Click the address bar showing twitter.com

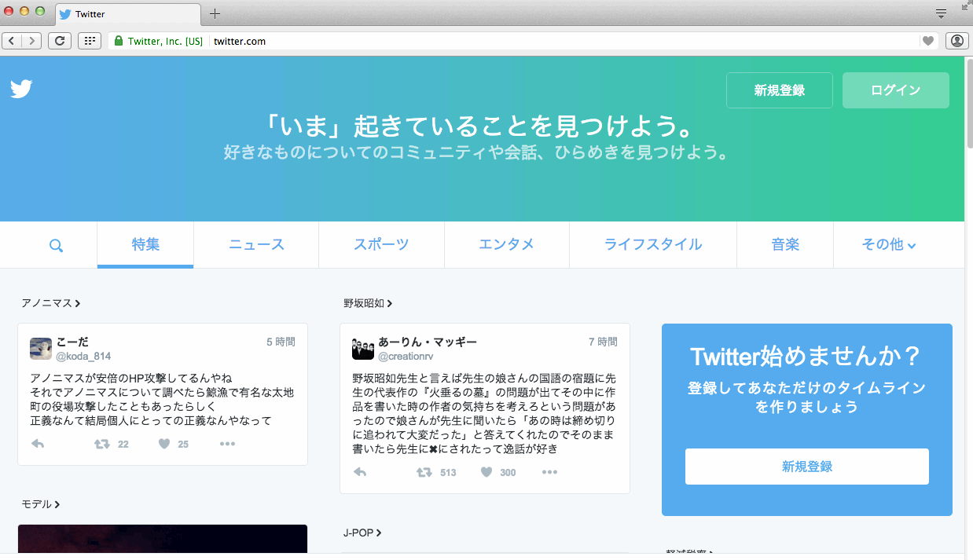(x=550, y=41)
